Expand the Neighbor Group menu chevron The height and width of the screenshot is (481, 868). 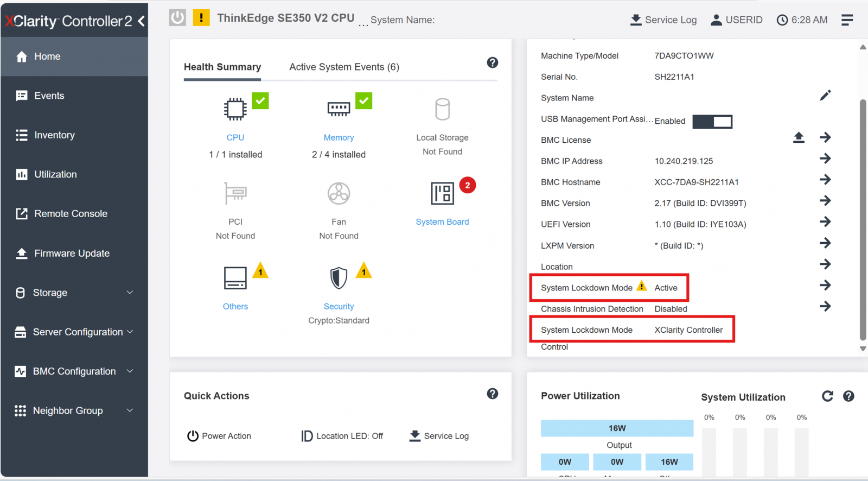tap(130, 410)
